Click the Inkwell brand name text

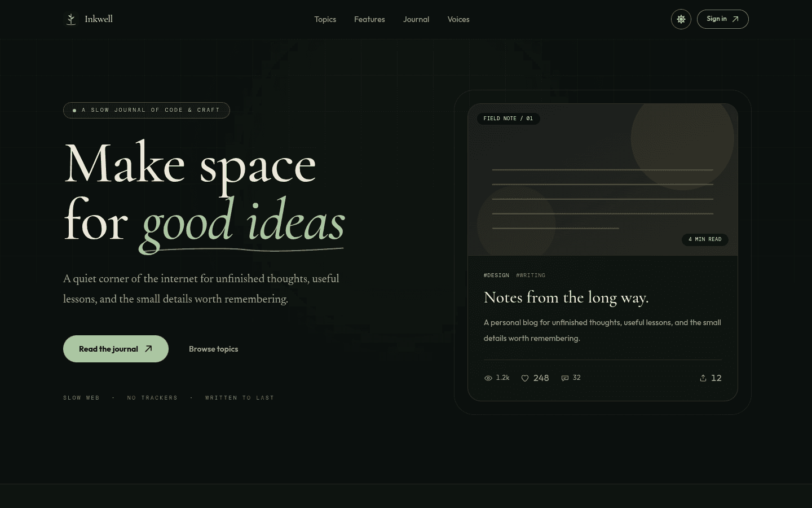coord(99,19)
